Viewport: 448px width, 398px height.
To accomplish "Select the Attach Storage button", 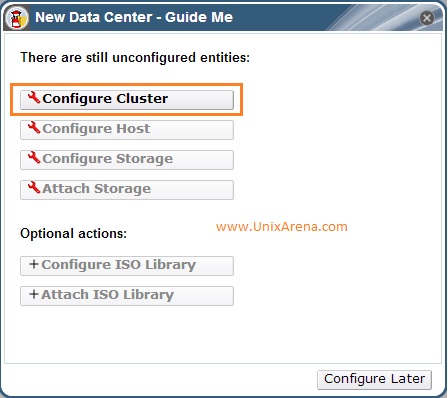I will (127, 190).
